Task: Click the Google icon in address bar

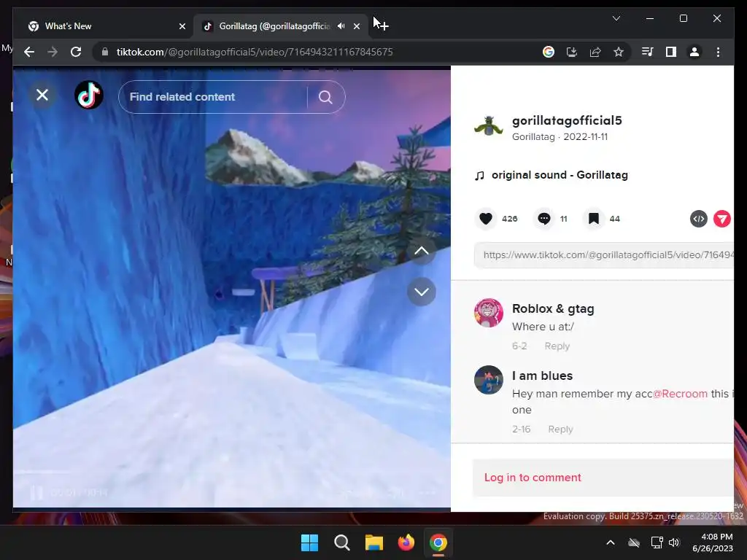Action: pos(549,52)
